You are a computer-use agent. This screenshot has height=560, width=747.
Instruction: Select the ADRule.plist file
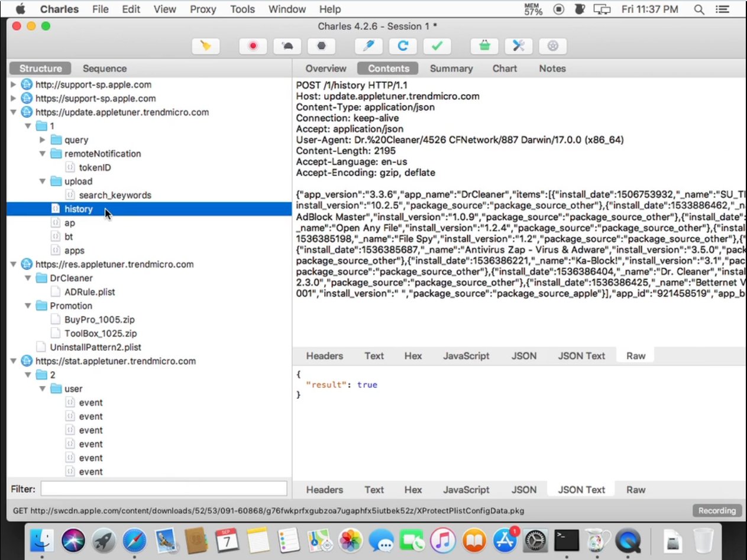(x=90, y=292)
